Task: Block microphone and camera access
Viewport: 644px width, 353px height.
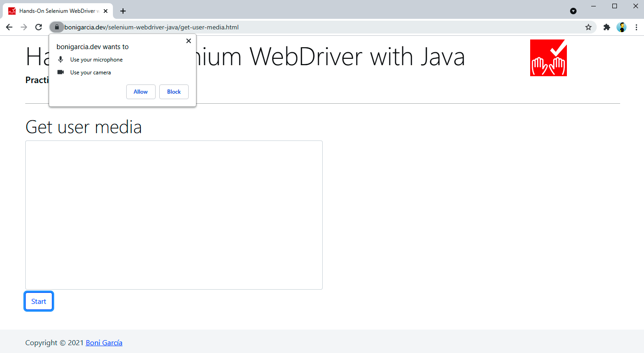Action: pyautogui.click(x=174, y=92)
